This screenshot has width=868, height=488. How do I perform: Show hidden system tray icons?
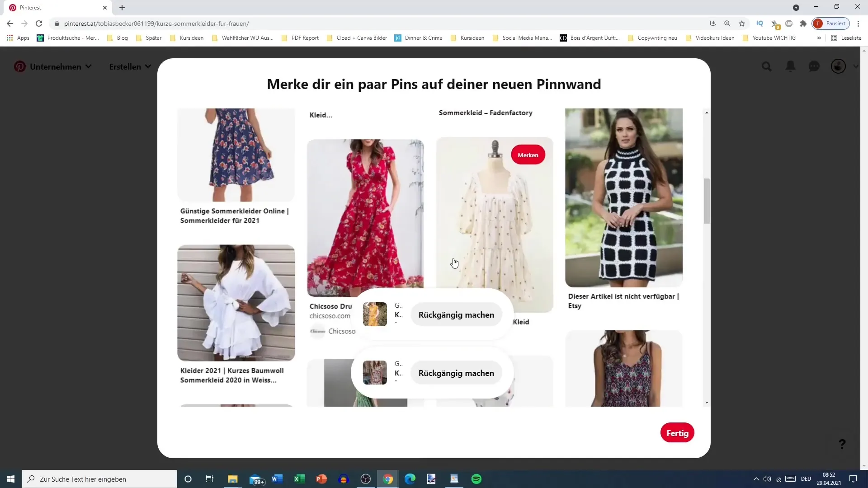point(756,479)
